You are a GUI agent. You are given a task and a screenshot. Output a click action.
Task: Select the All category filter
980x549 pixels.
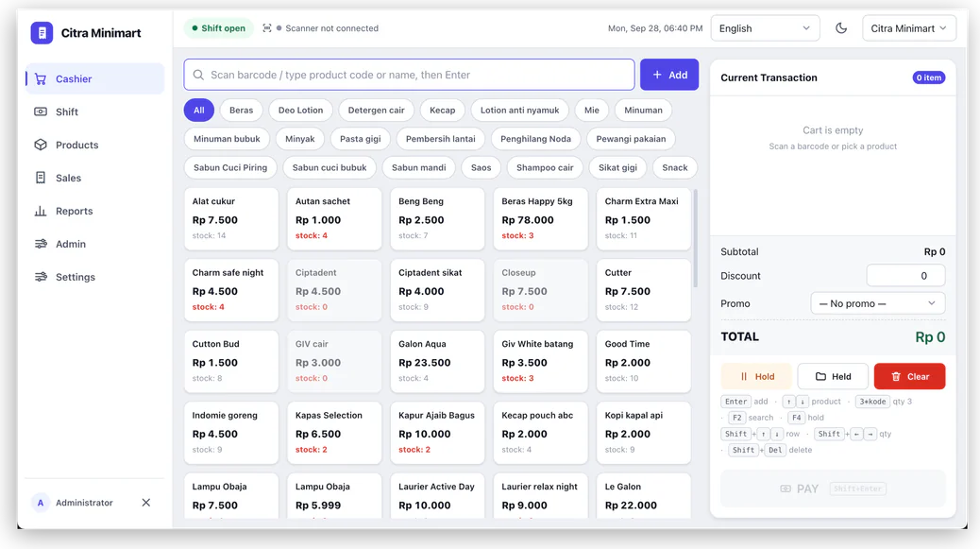(x=199, y=110)
